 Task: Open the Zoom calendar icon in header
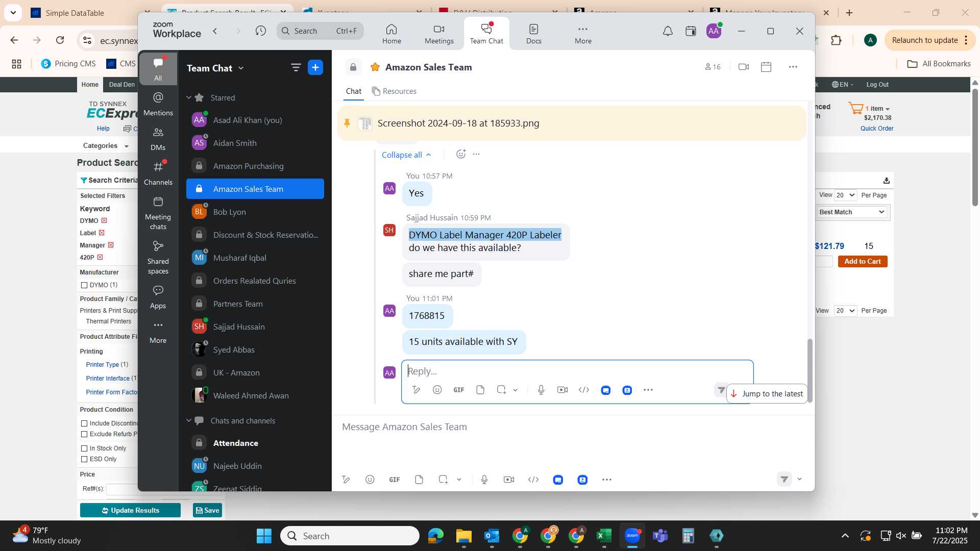tap(691, 31)
